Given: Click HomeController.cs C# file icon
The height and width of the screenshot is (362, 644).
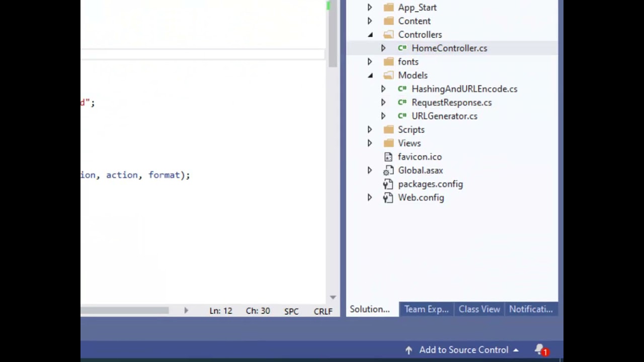Looking at the screenshot, I should (x=402, y=48).
